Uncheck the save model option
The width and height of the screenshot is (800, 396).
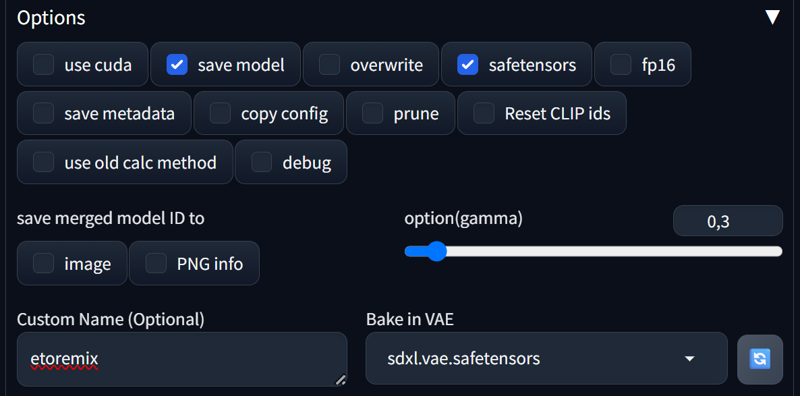[177, 65]
